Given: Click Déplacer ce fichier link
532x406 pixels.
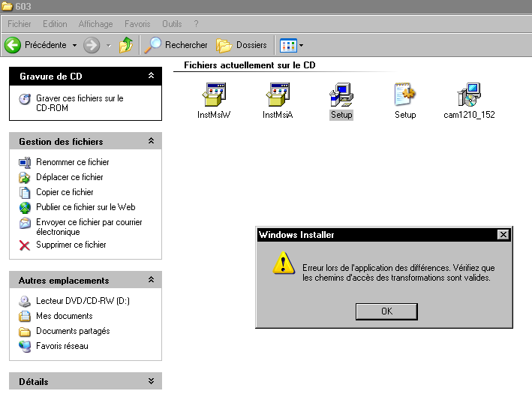Looking at the screenshot, I should (x=70, y=177).
